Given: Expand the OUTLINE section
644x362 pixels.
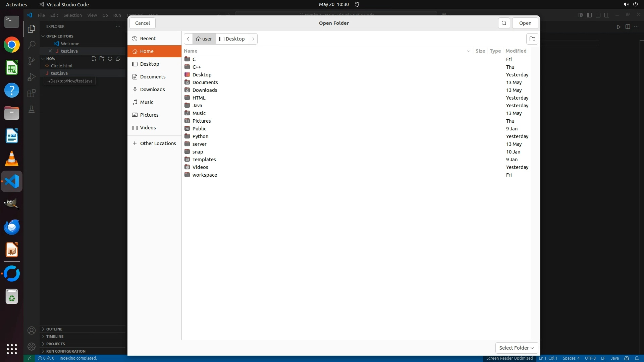Looking at the screenshot, I should [x=54, y=329].
